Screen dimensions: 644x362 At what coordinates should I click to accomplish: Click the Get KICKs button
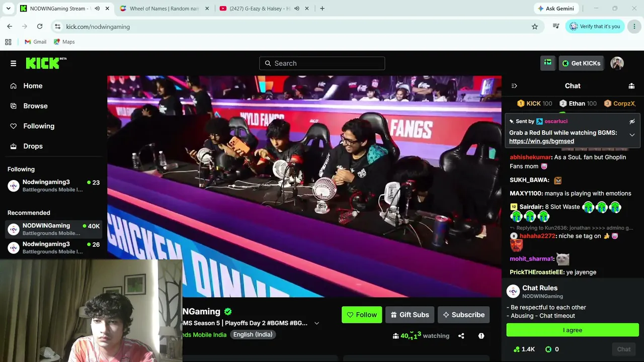click(581, 63)
